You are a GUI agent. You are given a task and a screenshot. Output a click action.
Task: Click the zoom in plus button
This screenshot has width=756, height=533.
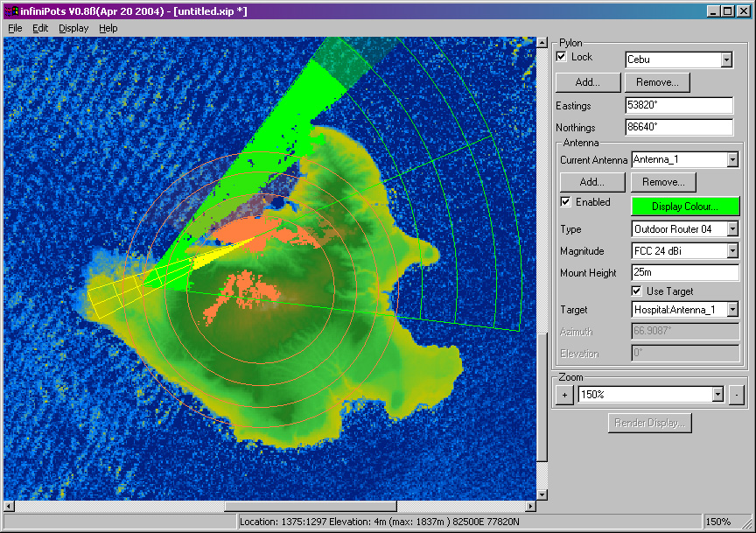[x=564, y=395]
